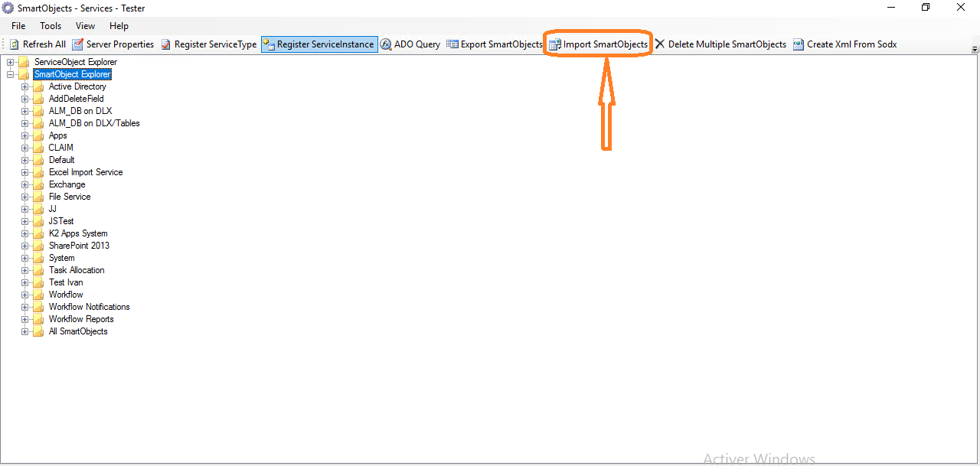The image size is (980, 466).
Task: Collapse the SmartObject Explorer node
Action: (10, 74)
